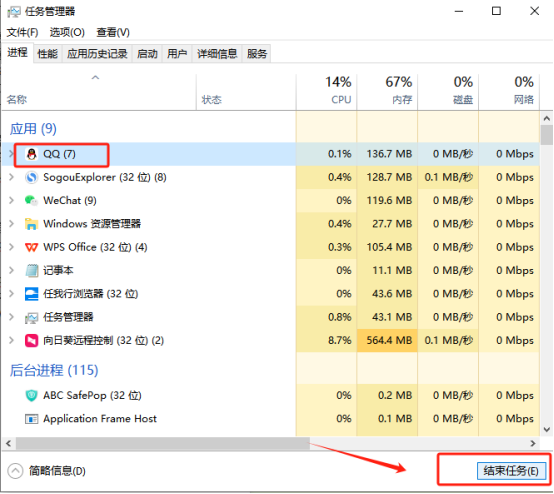Click the WeChat app icon
554x494 pixels.
pyautogui.click(x=31, y=201)
